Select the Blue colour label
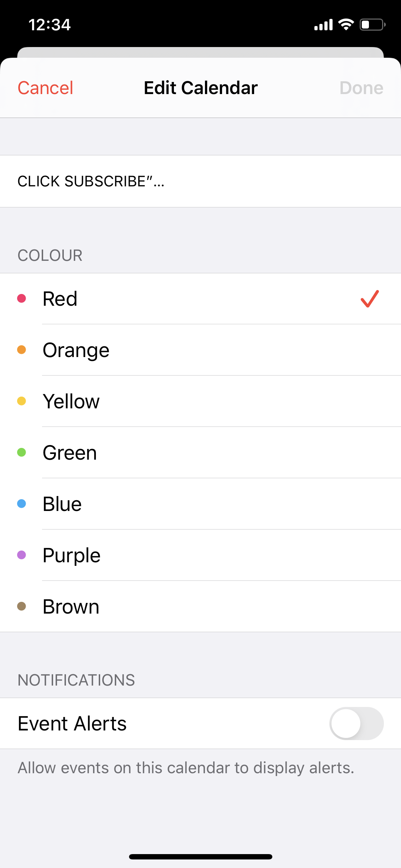This screenshot has width=401, height=868. point(62,504)
